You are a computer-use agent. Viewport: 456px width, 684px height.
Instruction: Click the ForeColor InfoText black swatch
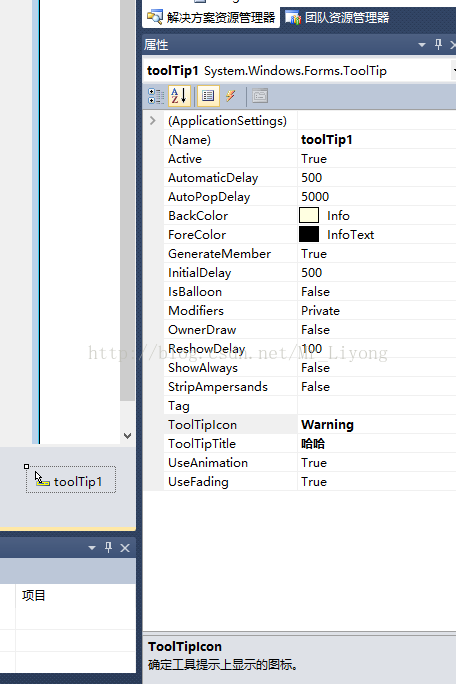[309, 234]
